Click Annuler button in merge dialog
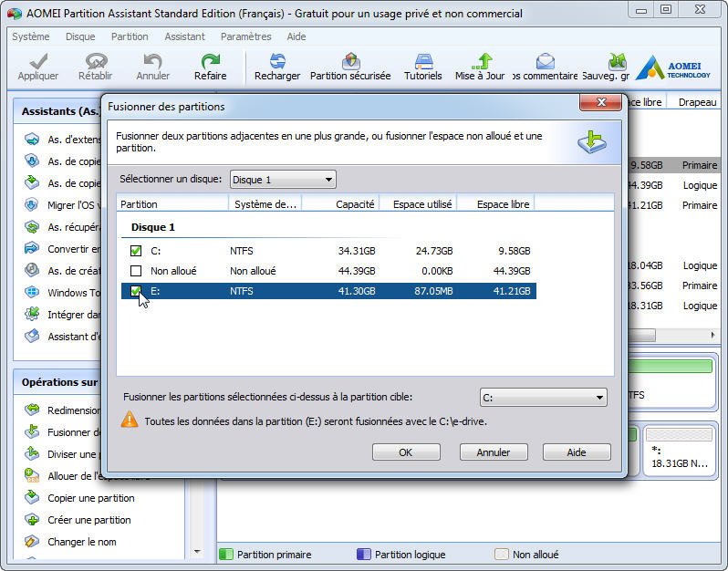Image resolution: width=728 pixels, height=571 pixels. (494, 452)
